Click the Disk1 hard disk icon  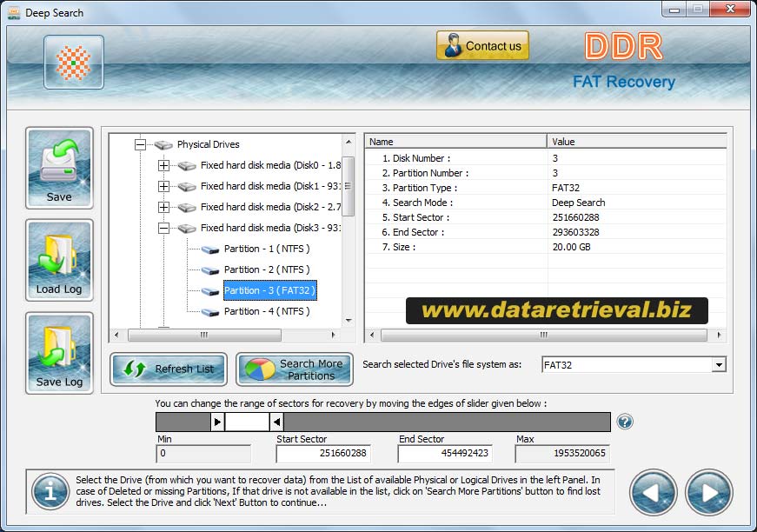click(187, 186)
